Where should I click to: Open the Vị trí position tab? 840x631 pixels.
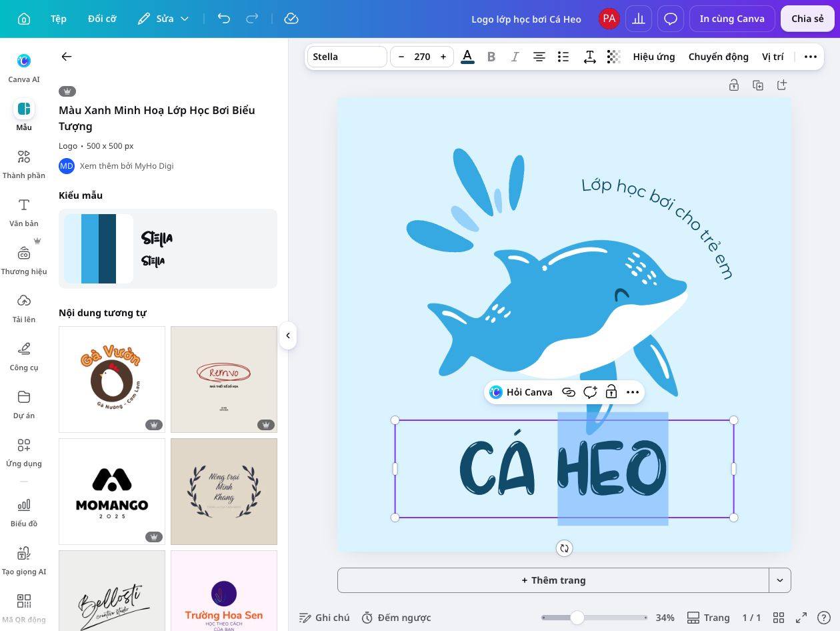[x=773, y=57]
